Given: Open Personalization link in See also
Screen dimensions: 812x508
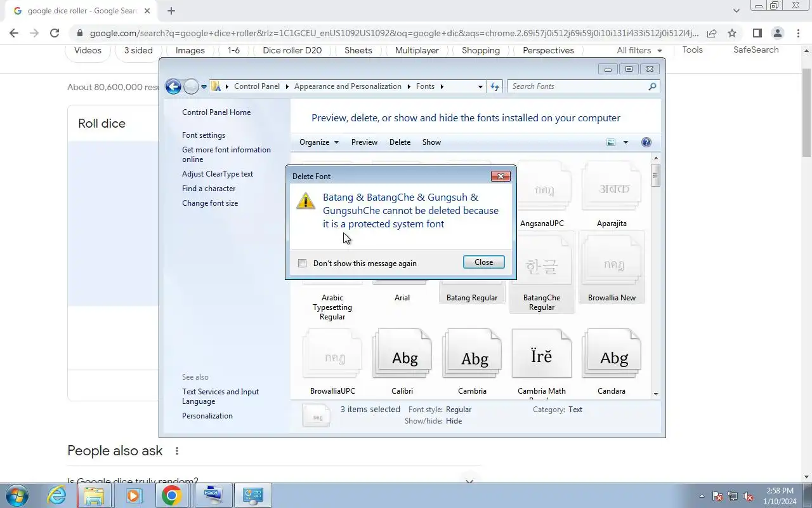Looking at the screenshot, I should point(207,416).
